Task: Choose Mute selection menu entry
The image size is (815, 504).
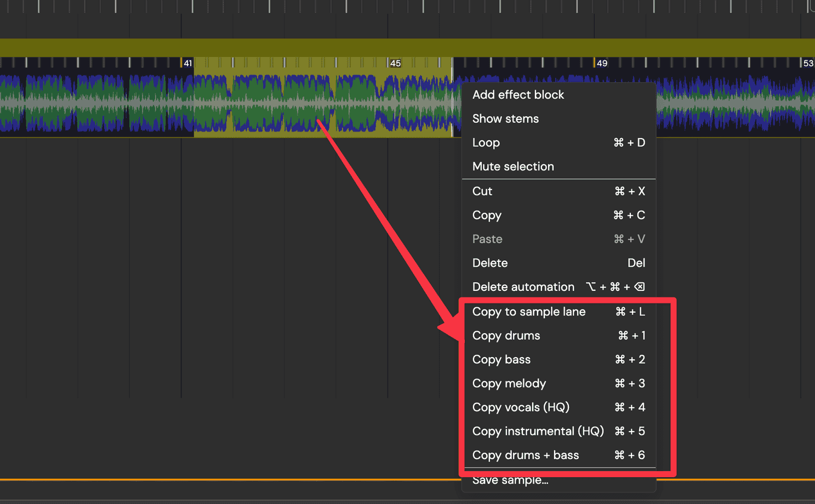Action: click(513, 167)
